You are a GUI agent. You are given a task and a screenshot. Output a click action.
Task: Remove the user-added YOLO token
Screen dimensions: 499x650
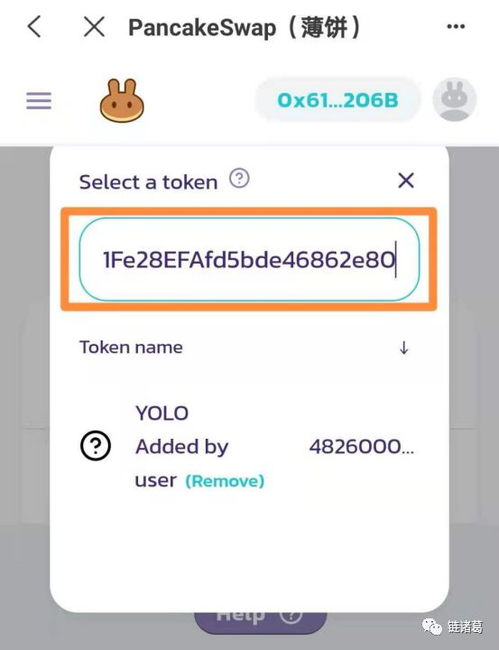(x=225, y=481)
